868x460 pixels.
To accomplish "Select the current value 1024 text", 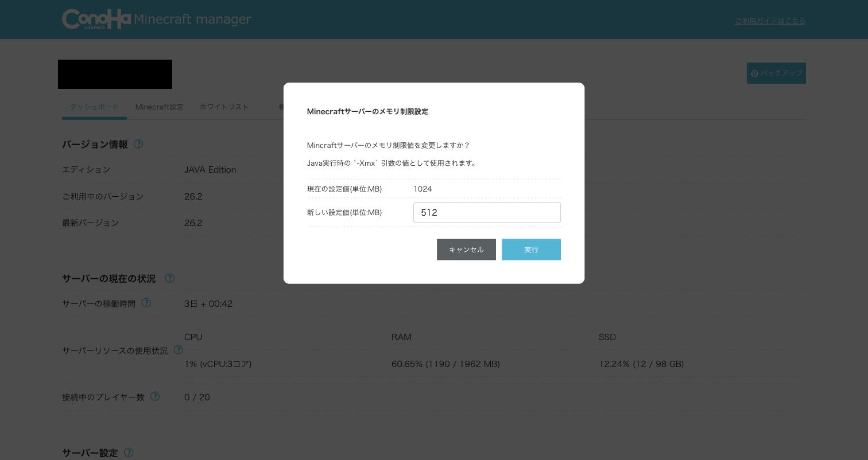I will pyautogui.click(x=423, y=189).
